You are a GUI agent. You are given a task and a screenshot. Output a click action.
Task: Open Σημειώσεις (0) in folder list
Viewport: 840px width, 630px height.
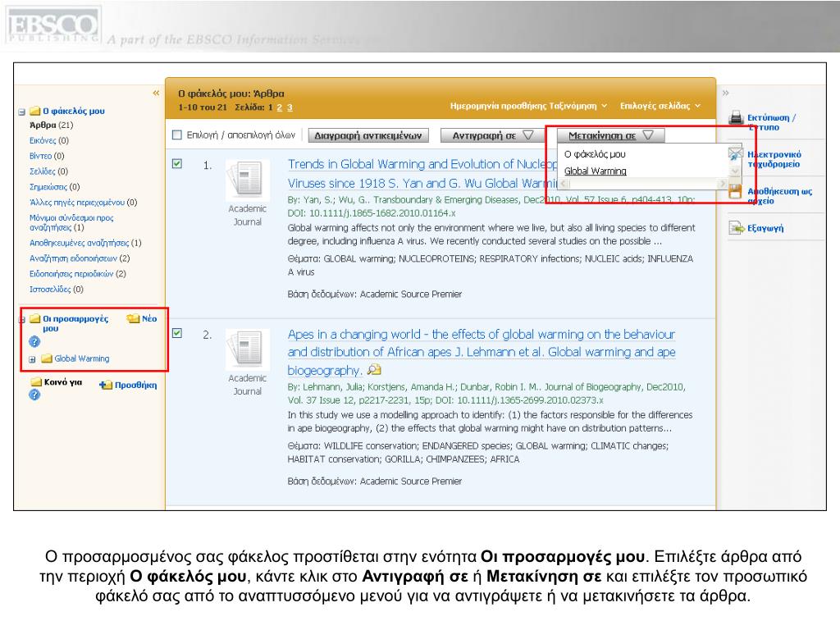tap(54, 187)
